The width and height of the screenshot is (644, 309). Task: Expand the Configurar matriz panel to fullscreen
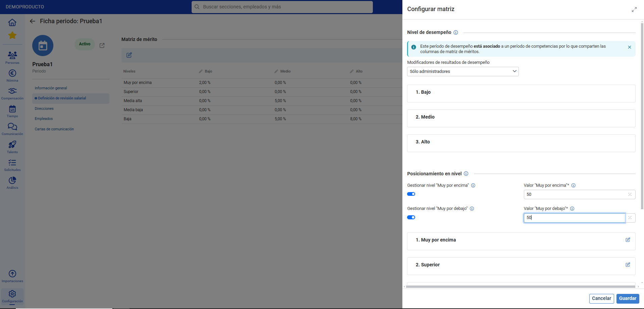click(634, 10)
